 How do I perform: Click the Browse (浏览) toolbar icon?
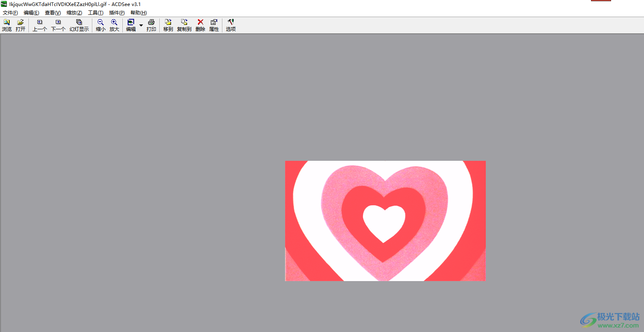tap(7, 25)
